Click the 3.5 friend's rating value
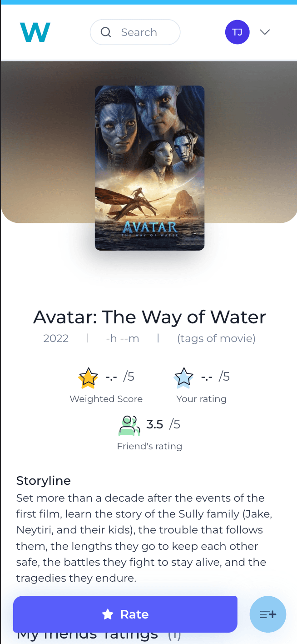The width and height of the screenshot is (297, 644). pyautogui.click(x=154, y=425)
